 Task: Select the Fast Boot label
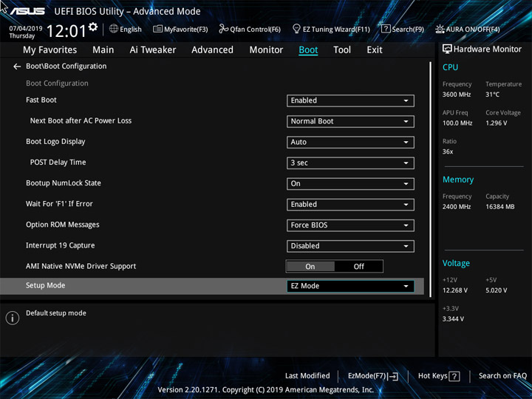coord(41,100)
